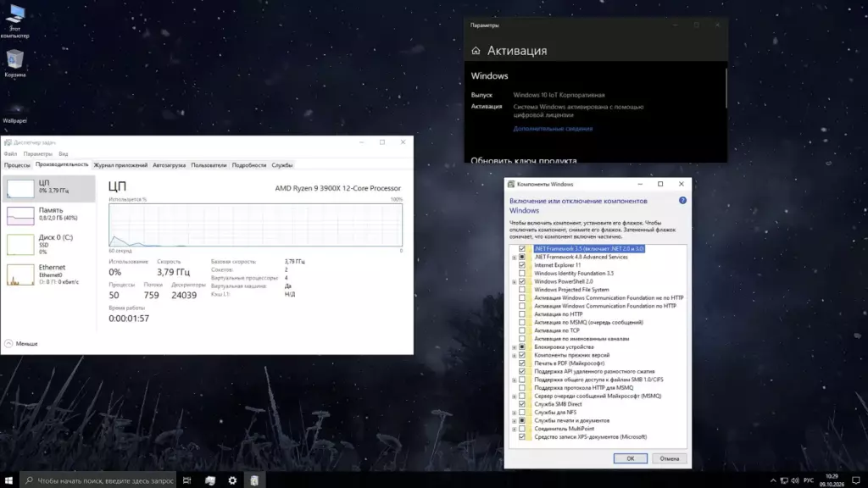This screenshot has height=488, width=868.
Task: Open the volume speaker tray icon
Action: tap(795, 480)
